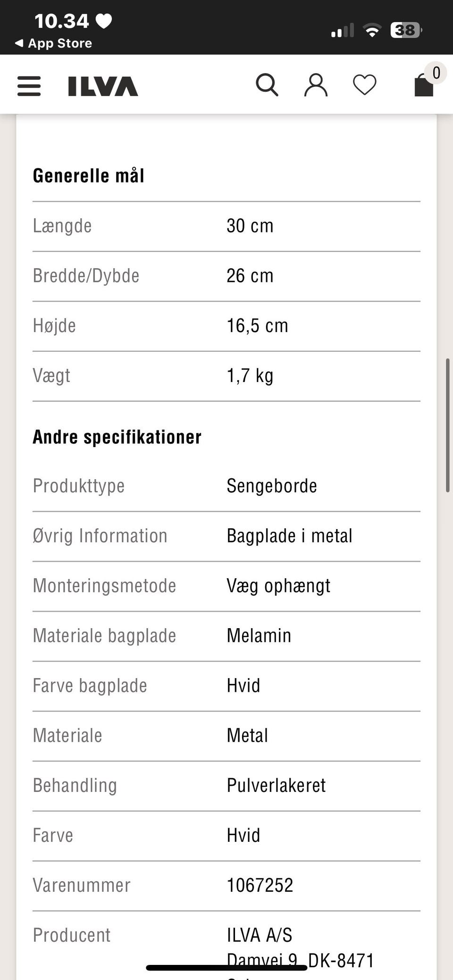Tap the Produkttype Sengeborde value

point(272,486)
